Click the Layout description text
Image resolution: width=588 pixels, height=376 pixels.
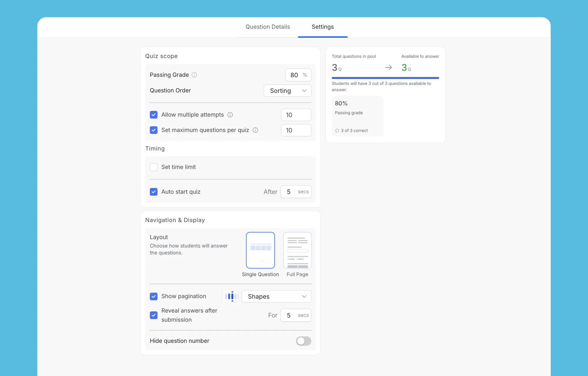click(x=188, y=249)
